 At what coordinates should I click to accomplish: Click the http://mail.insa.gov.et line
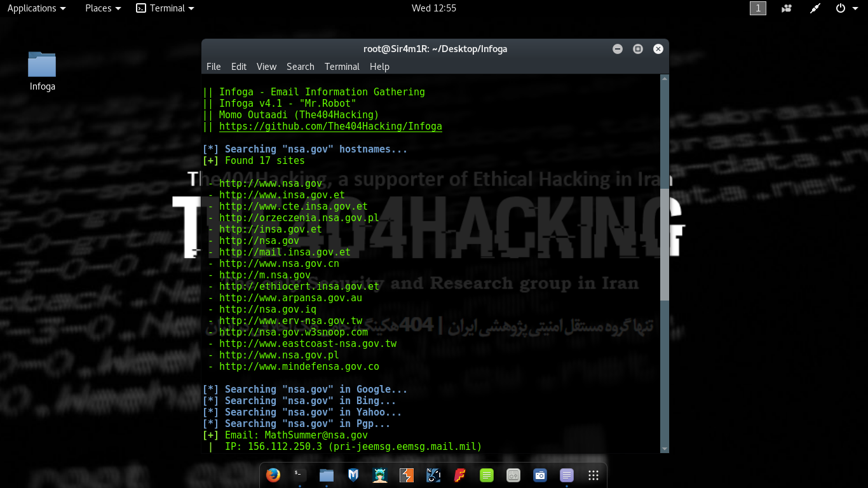click(285, 252)
